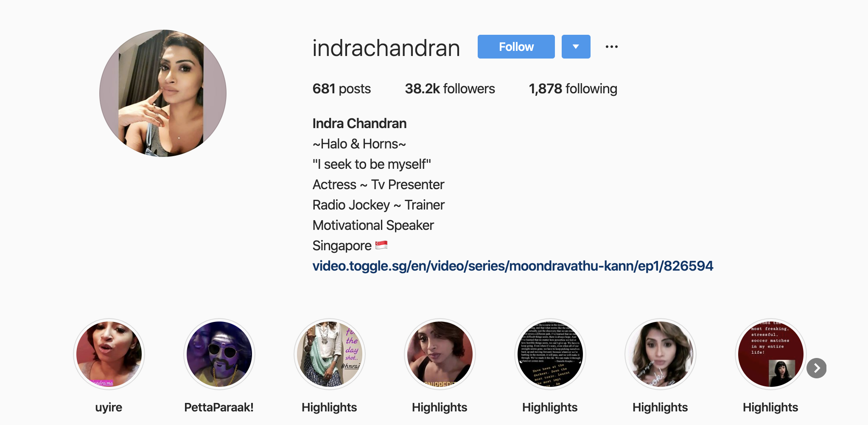Click the PettaParaak! highlight label
This screenshot has height=425, width=868.
pos(219,407)
